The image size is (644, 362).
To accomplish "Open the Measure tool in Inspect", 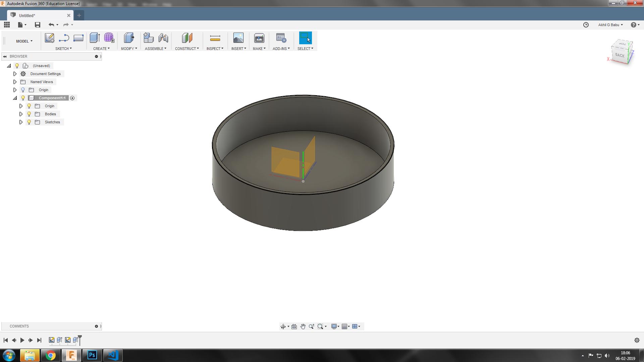I will pos(215,38).
